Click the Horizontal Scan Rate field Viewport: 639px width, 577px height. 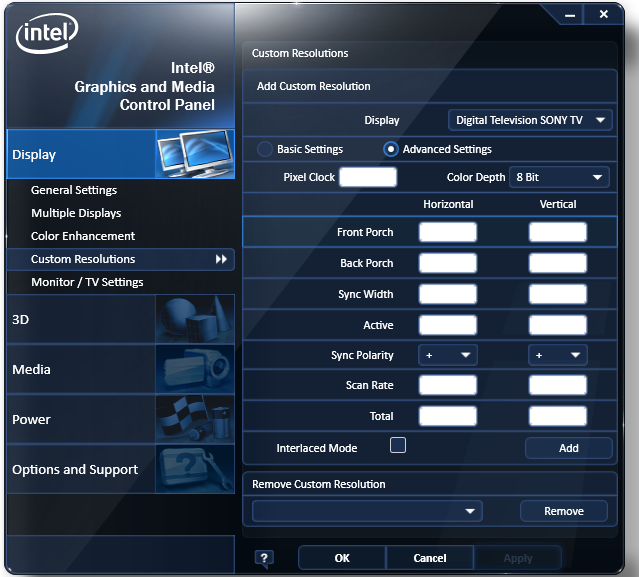click(x=447, y=385)
